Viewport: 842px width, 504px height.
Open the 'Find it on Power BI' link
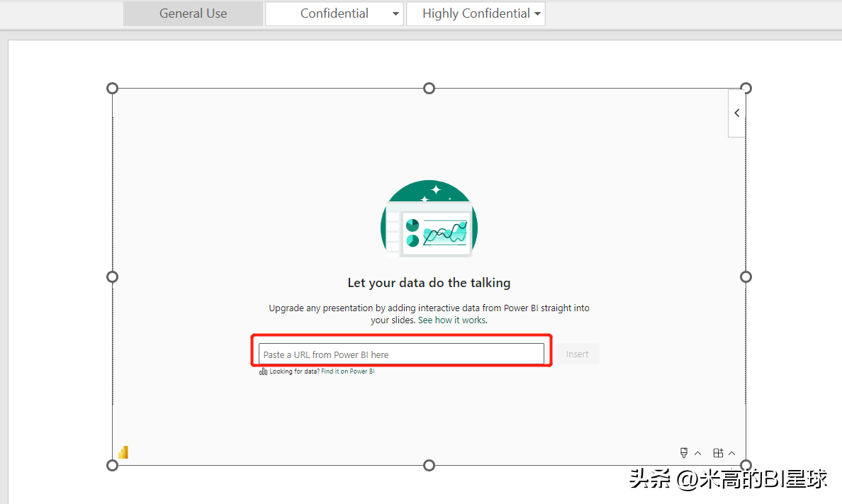[347, 371]
